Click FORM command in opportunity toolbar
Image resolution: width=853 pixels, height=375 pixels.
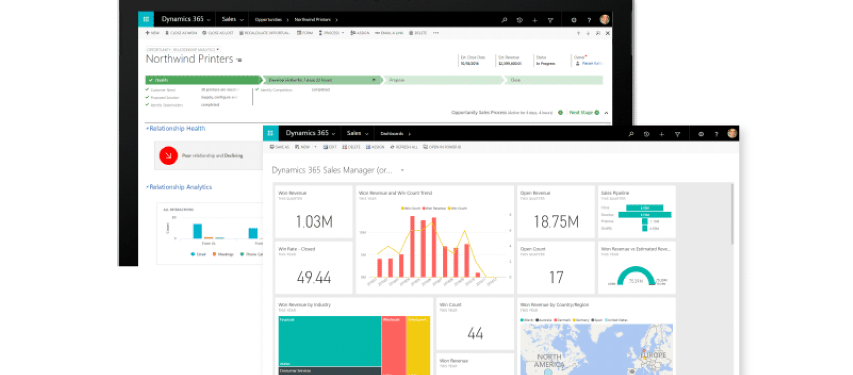pos(305,33)
